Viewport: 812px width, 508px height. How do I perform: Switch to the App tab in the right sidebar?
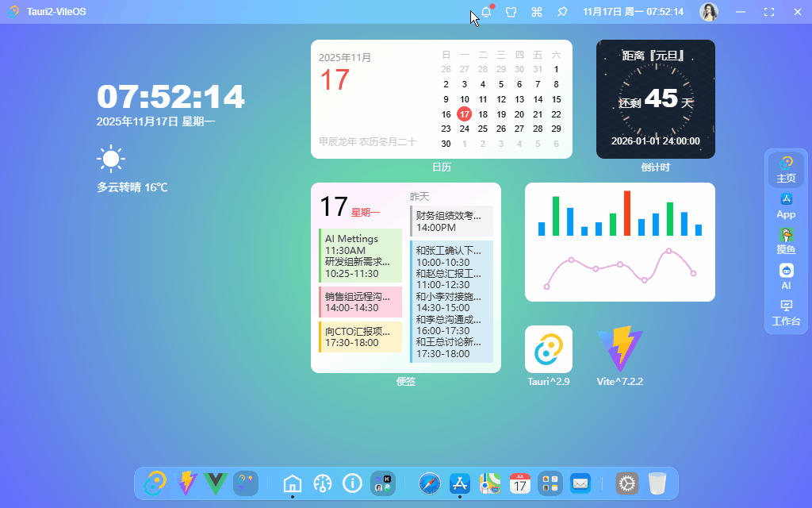point(786,205)
